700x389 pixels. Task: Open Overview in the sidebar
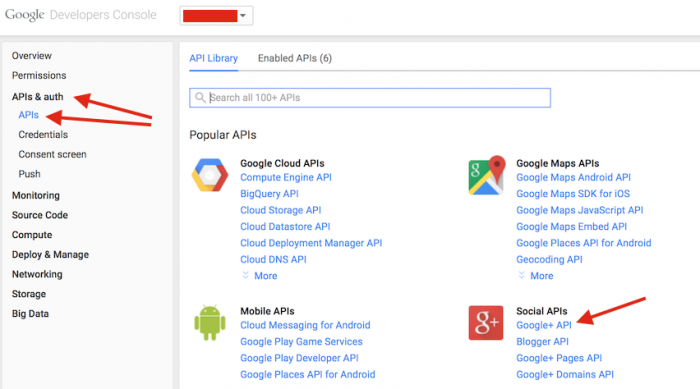tap(32, 56)
